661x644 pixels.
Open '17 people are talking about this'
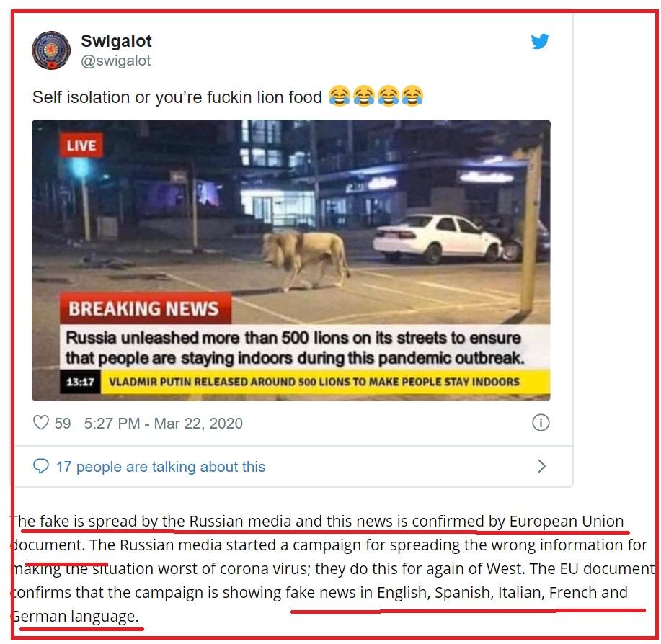[161, 467]
